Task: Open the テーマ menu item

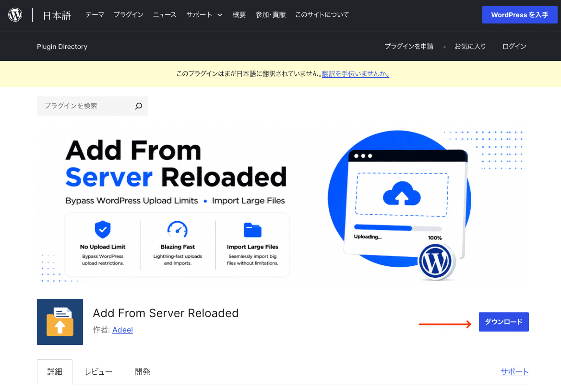Action: [95, 15]
